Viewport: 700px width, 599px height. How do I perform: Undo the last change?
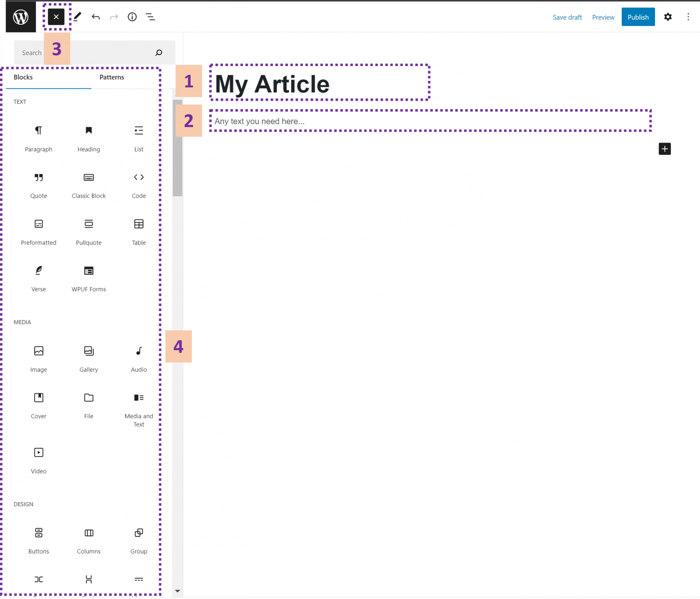(x=96, y=17)
